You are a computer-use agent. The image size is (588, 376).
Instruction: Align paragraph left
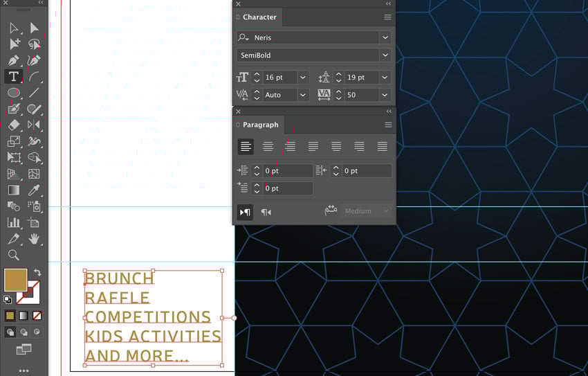246,146
